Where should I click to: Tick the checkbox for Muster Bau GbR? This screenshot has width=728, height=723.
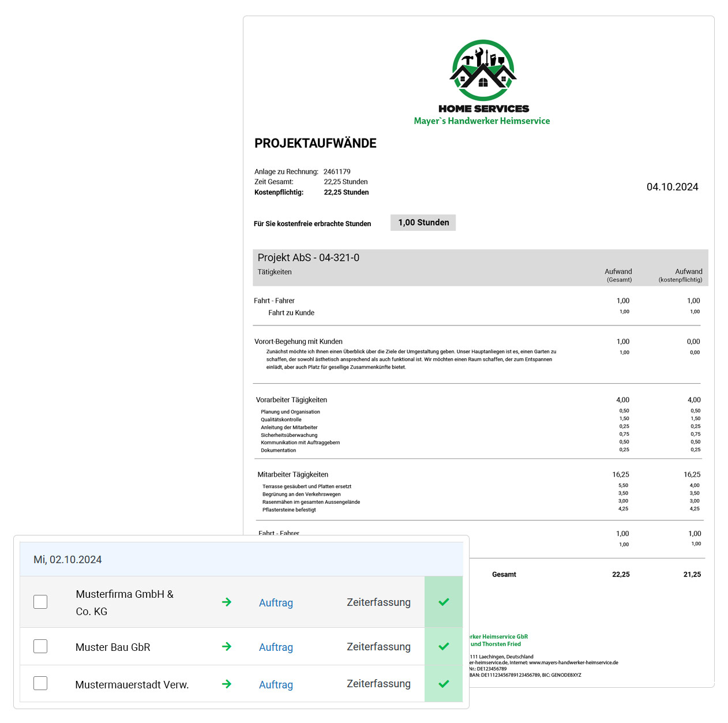tap(40, 646)
